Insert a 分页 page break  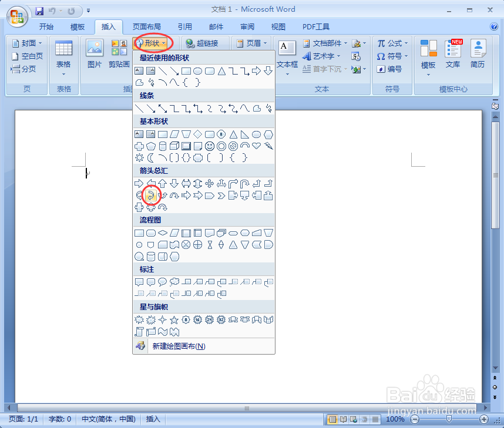tap(23, 69)
